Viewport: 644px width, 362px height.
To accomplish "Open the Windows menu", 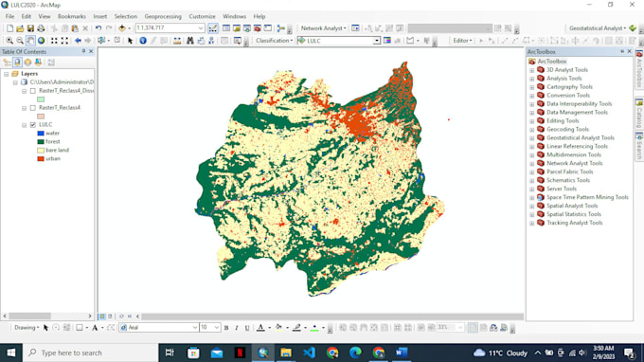I will pos(235,16).
